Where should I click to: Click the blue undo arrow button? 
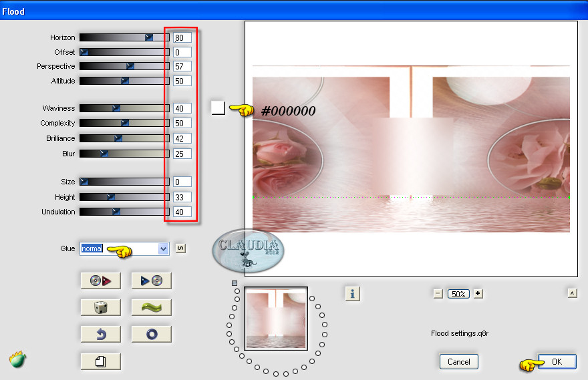pos(100,334)
